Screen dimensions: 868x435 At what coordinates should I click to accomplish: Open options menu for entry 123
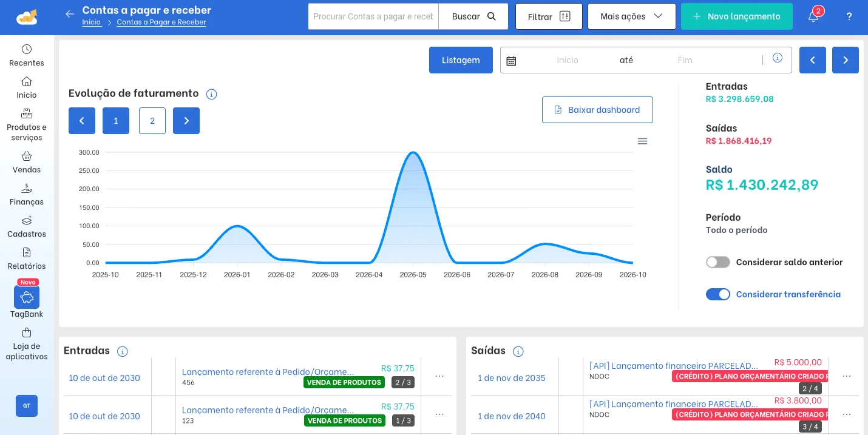pos(439,414)
